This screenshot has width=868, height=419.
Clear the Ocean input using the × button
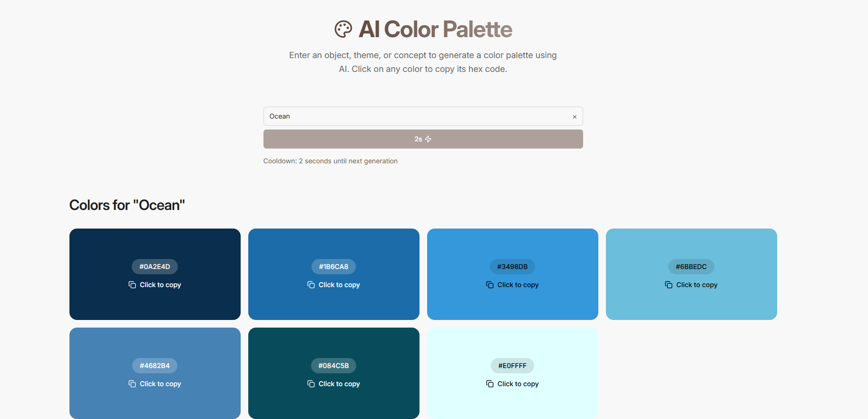pos(574,117)
